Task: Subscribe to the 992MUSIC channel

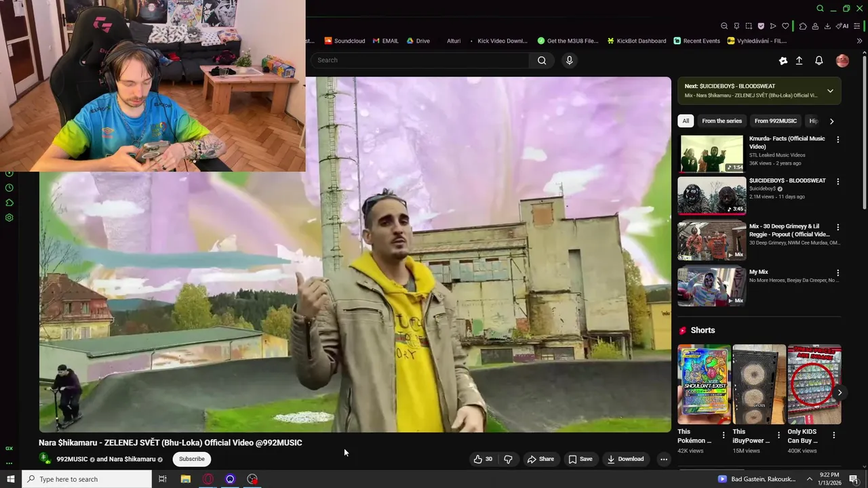Action: coord(192,459)
